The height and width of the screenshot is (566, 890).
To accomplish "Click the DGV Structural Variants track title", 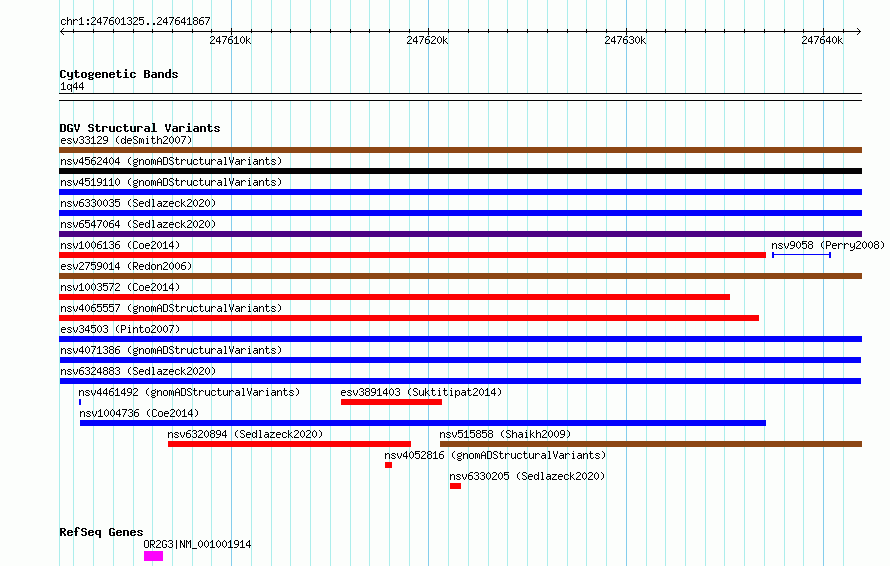I will tap(140, 128).
